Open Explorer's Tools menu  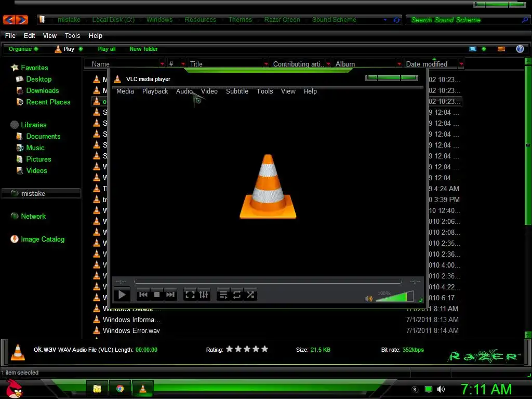pyautogui.click(x=72, y=36)
